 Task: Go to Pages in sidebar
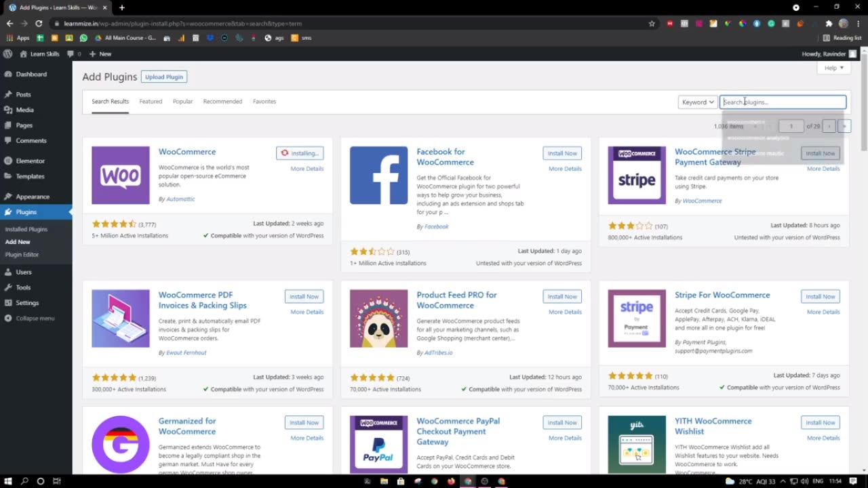(24, 125)
